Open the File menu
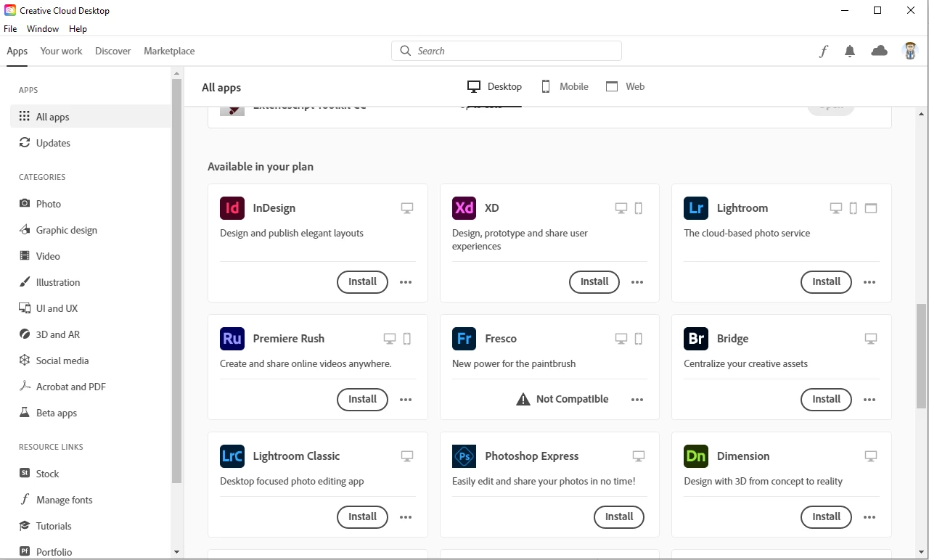The width and height of the screenshot is (929, 560). point(10,29)
